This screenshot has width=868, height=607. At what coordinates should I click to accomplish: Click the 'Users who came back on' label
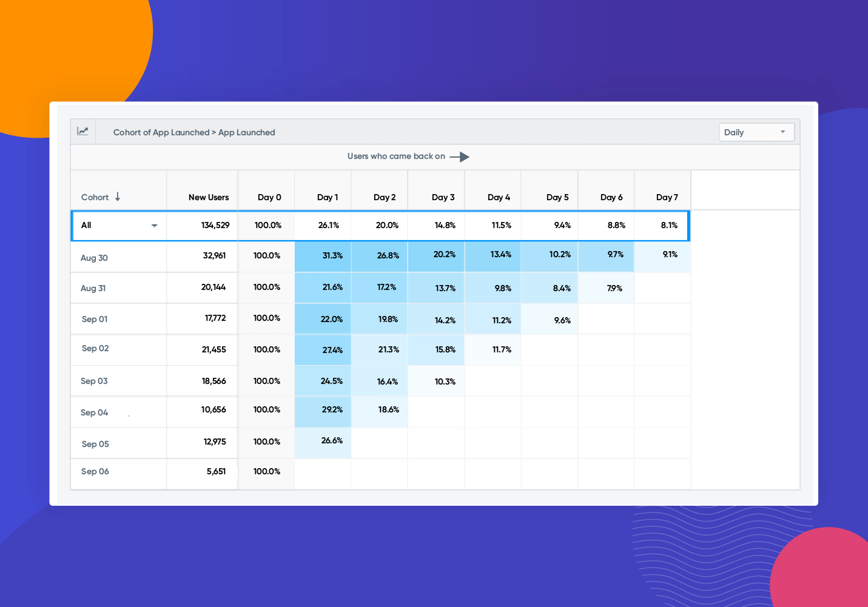click(396, 156)
